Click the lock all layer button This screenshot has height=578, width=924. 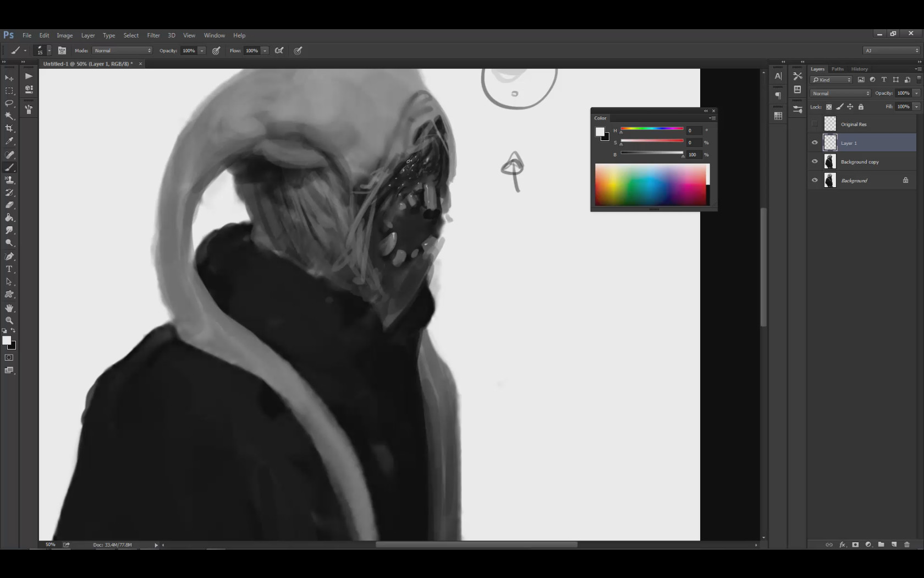(x=861, y=107)
